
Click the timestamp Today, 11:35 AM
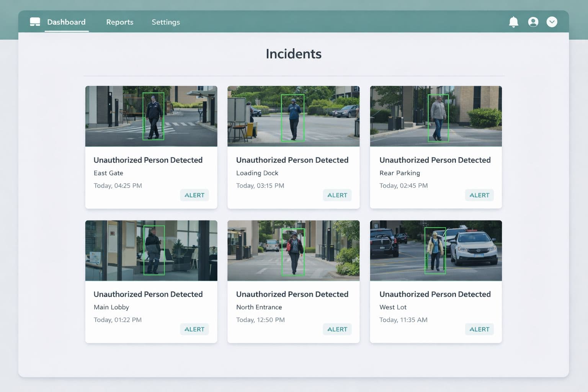[403, 320]
